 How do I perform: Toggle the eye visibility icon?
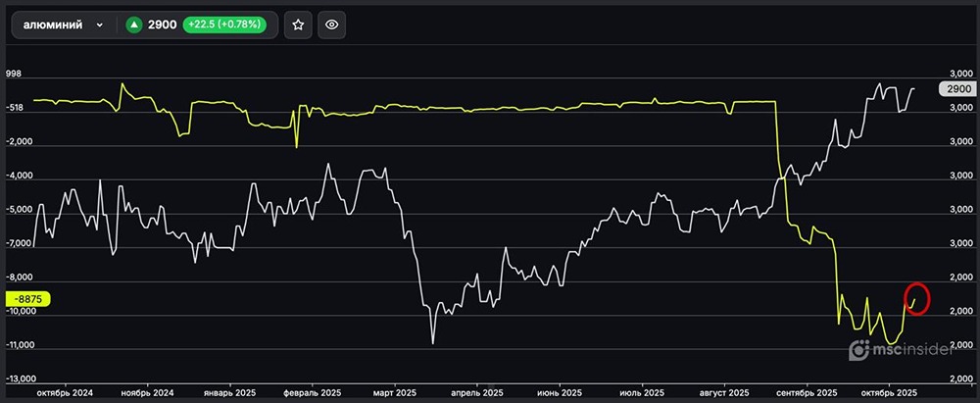coord(332,25)
